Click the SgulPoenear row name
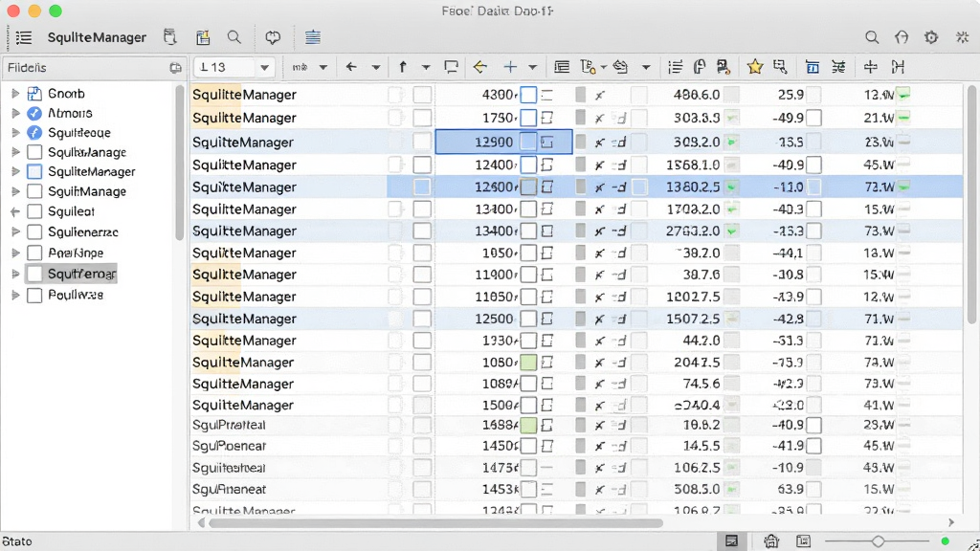This screenshot has height=551, width=980. click(229, 446)
